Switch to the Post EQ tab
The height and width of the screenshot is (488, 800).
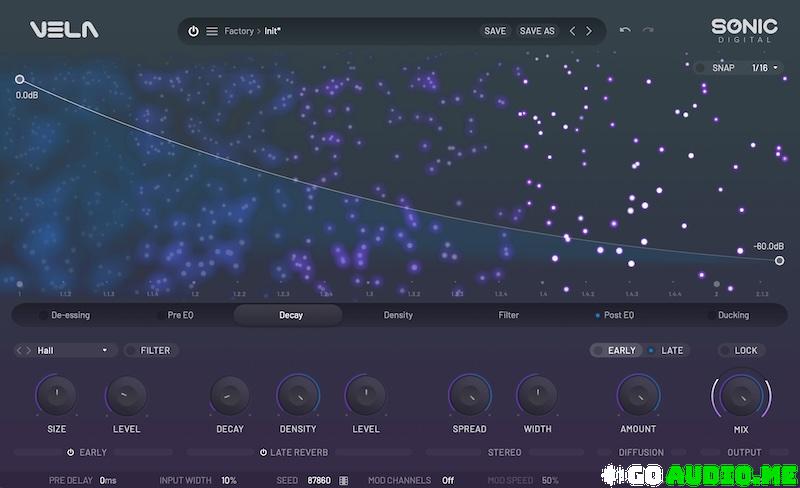(x=619, y=315)
